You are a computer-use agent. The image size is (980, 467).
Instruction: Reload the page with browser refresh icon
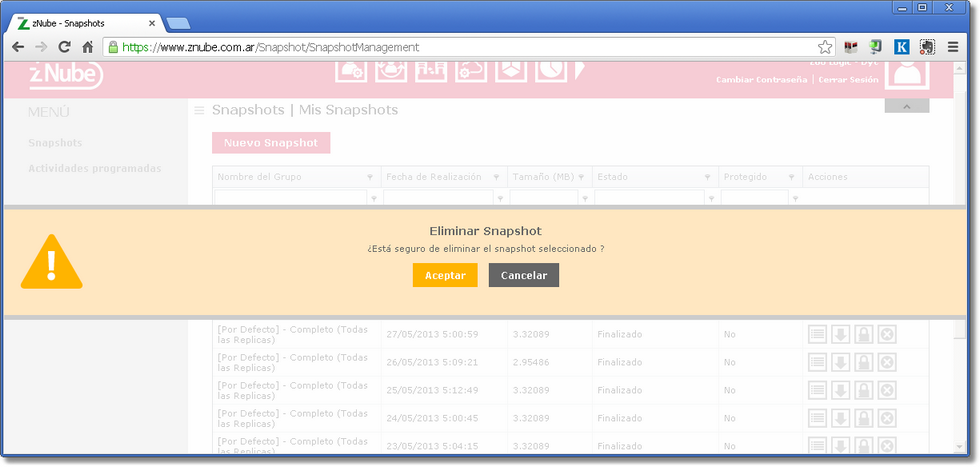click(65, 47)
